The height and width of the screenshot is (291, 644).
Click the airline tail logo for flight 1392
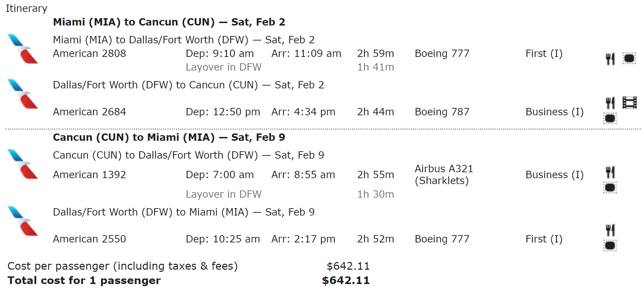point(23,164)
